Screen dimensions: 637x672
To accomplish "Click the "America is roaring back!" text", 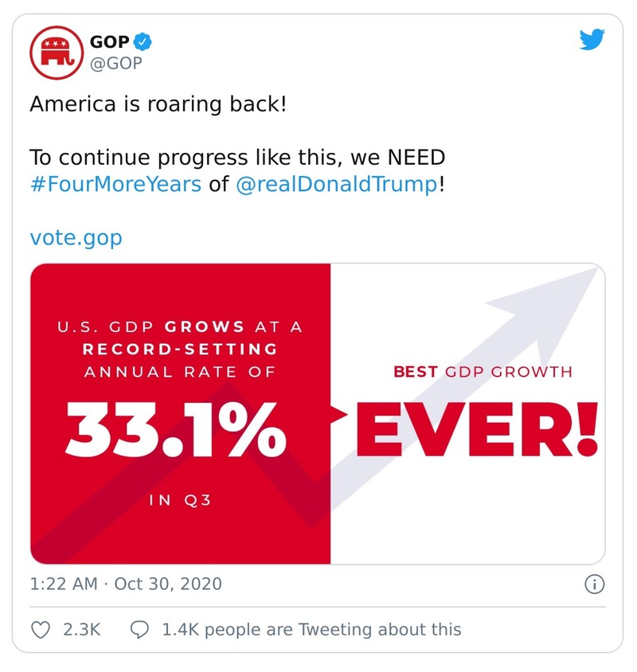I will [x=158, y=104].
